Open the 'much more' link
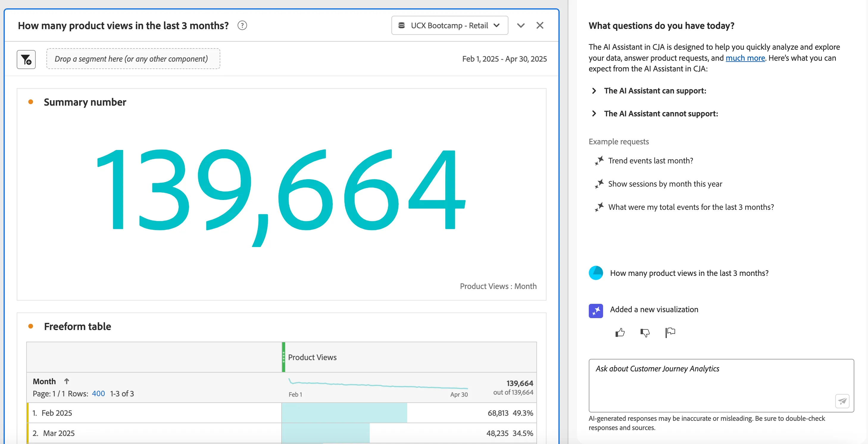Image resolution: width=868 pixels, height=444 pixels. 745,58
